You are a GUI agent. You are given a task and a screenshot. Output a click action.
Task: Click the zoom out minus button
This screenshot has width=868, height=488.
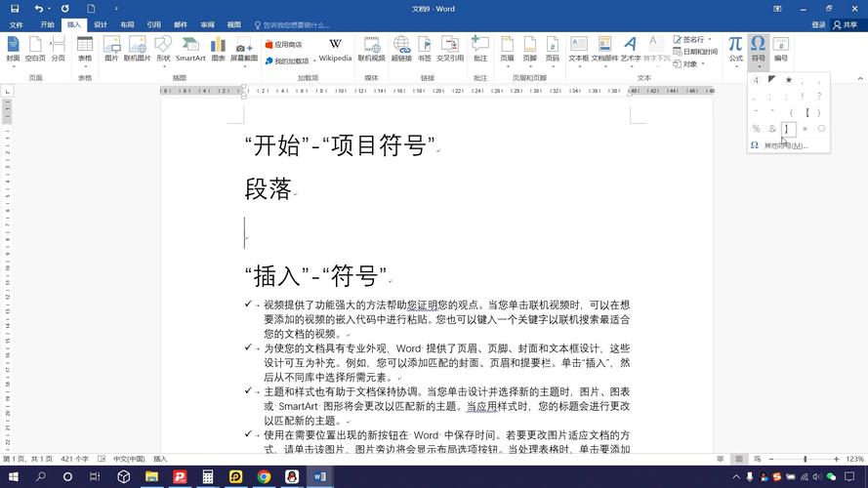pos(771,459)
